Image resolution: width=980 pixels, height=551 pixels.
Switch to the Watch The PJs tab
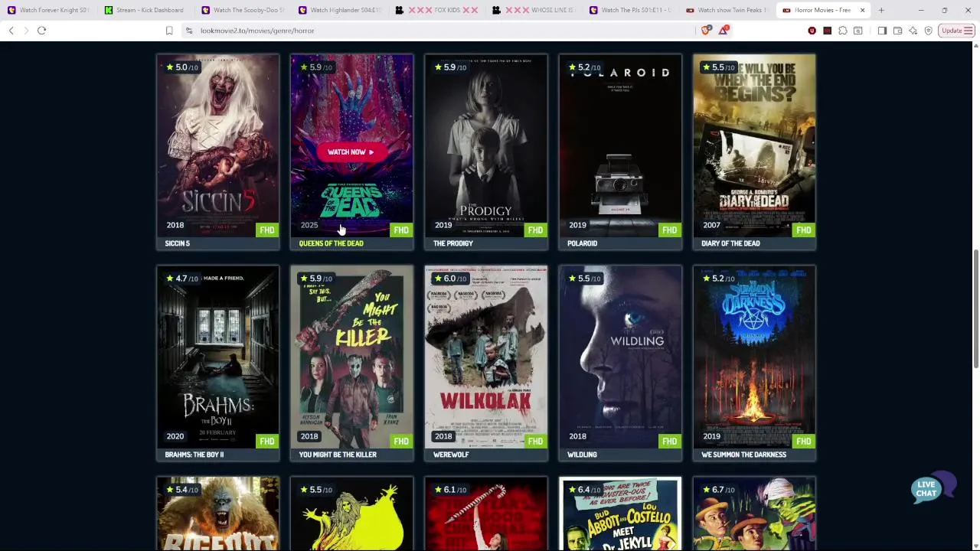tap(629, 10)
